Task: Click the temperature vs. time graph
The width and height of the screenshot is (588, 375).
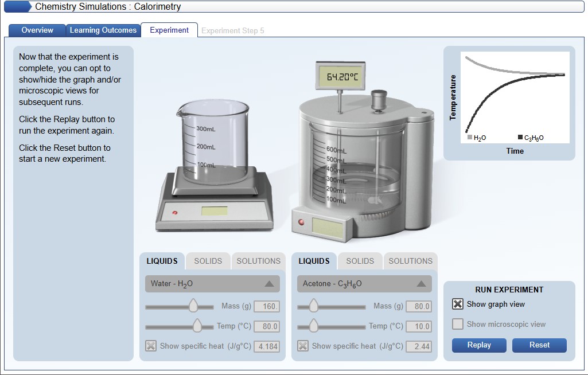Action: coord(515,97)
